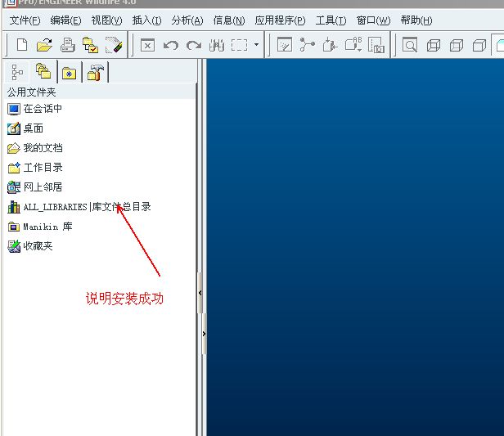This screenshot has height=436, width=504.
Task: Open the 编辑(E) menu
Action: (65, 20)
